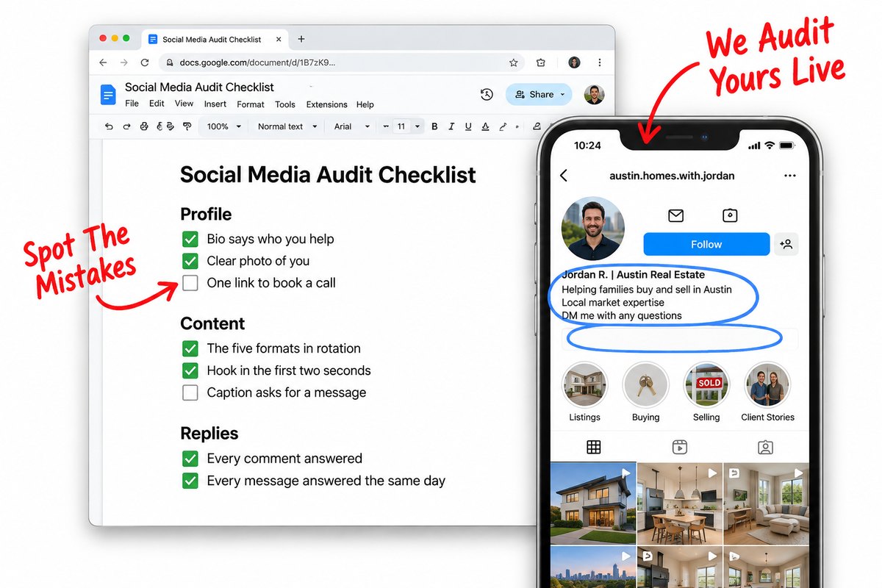
Task: Open the File menu
Action: pos(132,104)
